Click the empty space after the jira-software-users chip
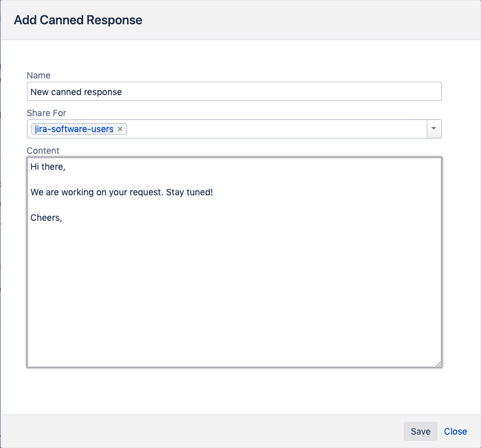 pos(275,129)
